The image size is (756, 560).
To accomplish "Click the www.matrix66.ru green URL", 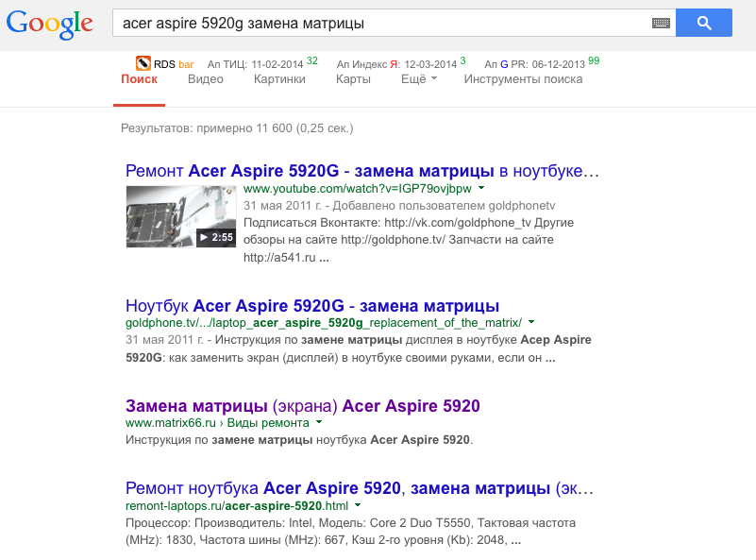I will (171, 423).
